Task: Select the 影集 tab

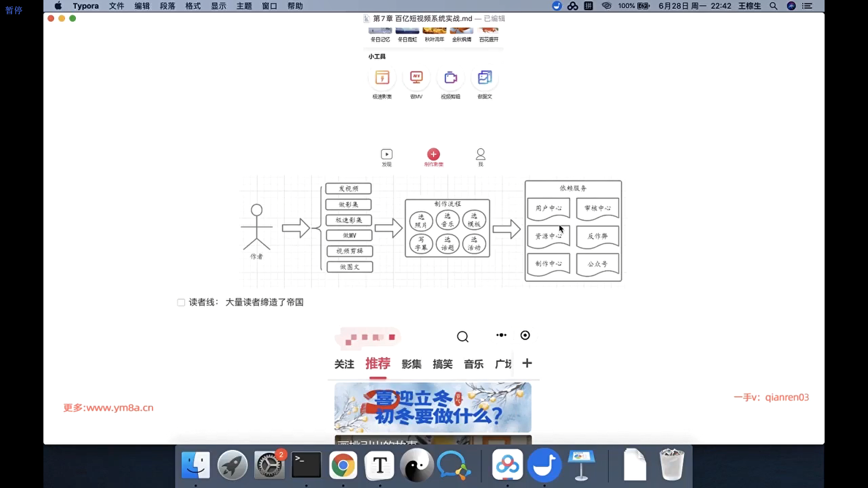Action: (x=411, y=364)
